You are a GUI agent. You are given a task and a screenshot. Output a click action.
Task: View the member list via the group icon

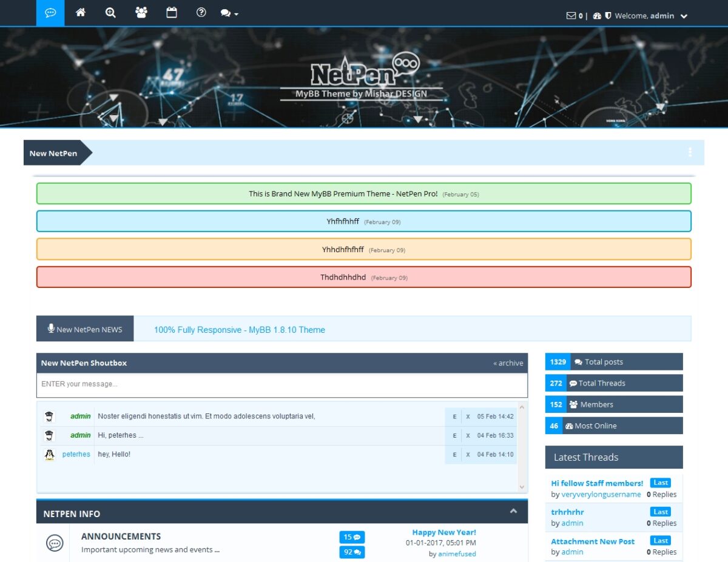tap(141, 13)
